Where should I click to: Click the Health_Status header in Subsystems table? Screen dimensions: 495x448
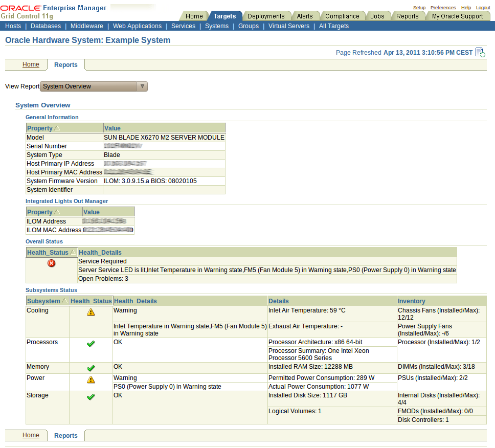[x=91, y=301]
